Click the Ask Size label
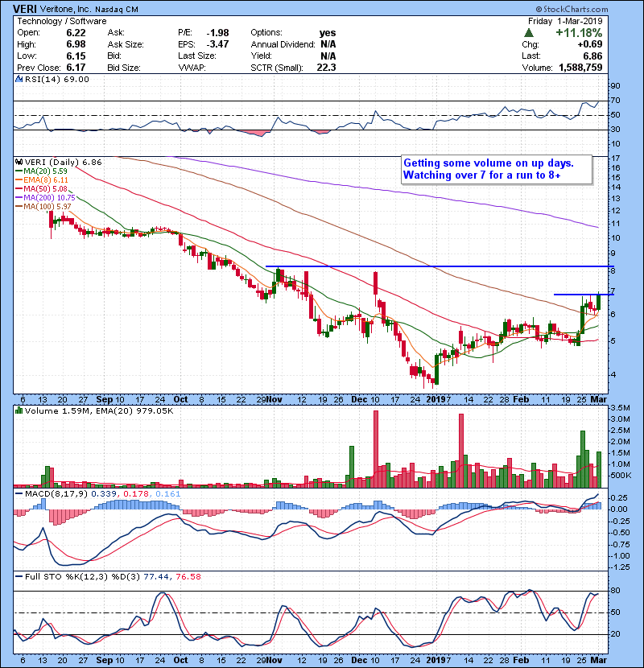The height and width of the screenshot is (668, 644). pos(126,44)
